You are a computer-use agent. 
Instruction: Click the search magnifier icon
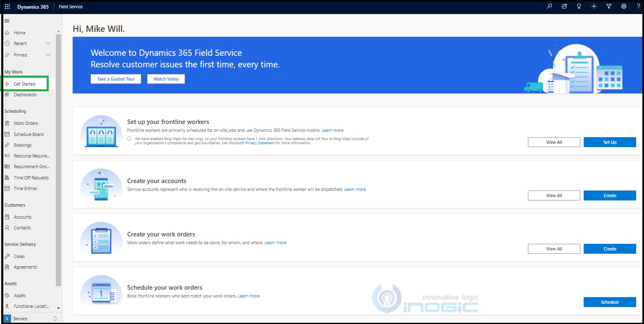(x=549, y=6)
